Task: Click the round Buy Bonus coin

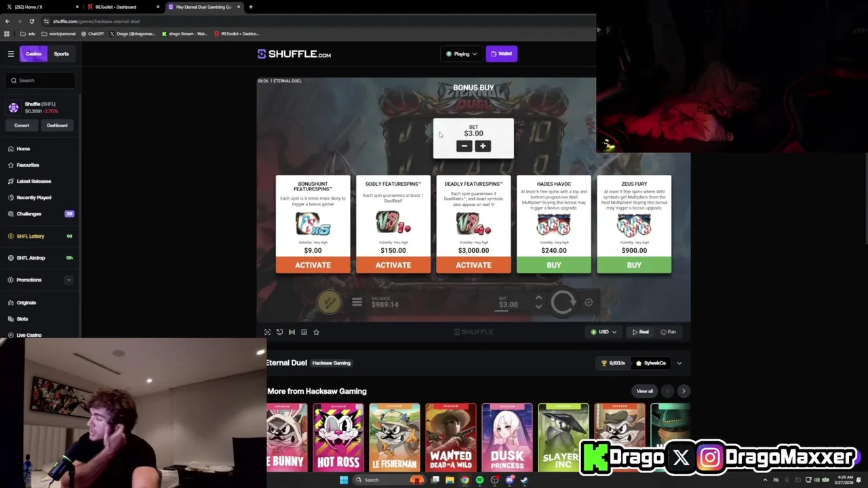Action: tap(330, 302)
